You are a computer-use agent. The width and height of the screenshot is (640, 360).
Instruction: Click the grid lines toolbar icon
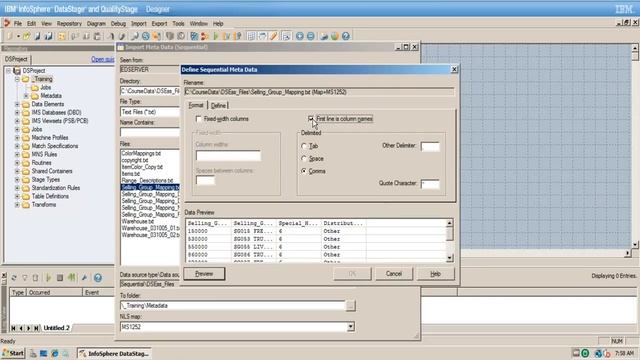251,36
